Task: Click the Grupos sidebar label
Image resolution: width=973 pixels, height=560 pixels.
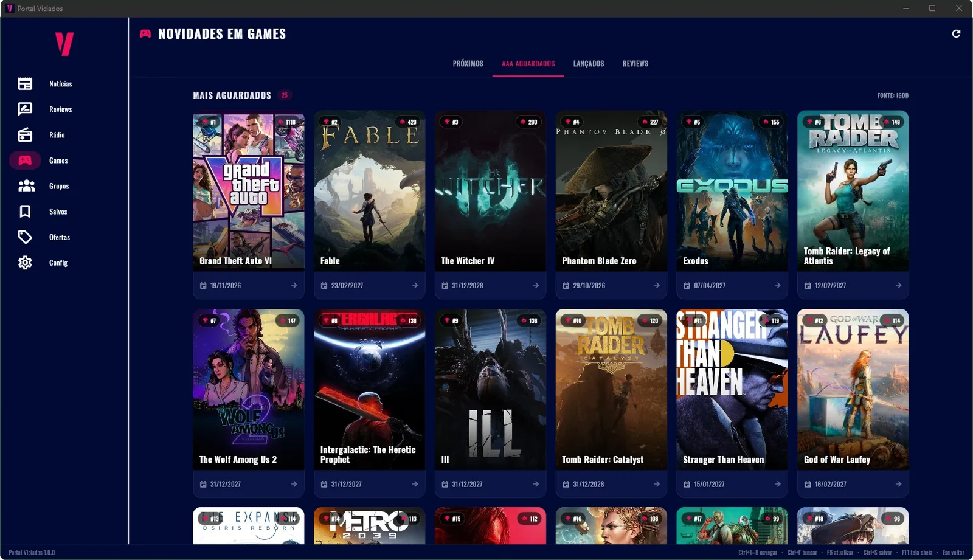Action: coord(59,186)
